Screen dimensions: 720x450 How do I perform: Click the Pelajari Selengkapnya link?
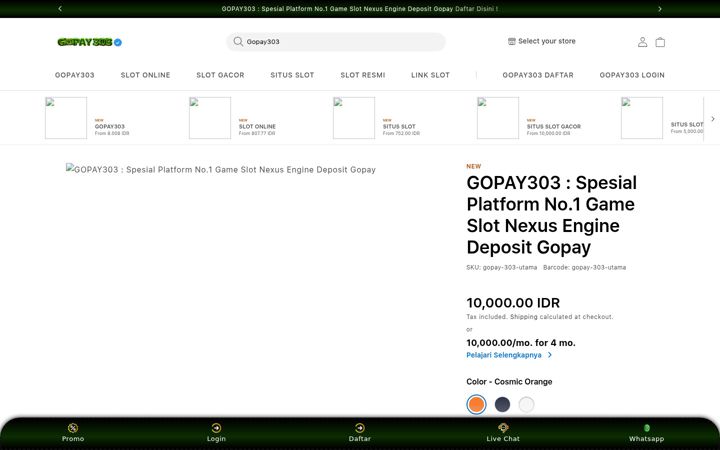[x=504, y=355]
